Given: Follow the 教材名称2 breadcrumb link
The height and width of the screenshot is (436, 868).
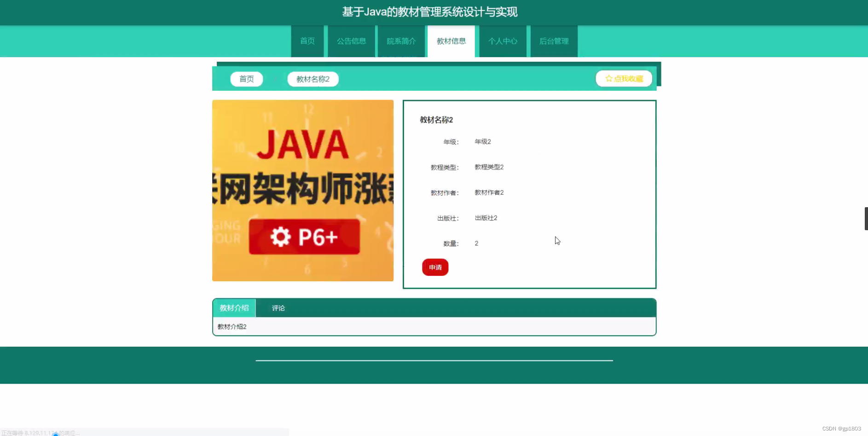Looking at the screenshot, I should click(x=312, y=79).
